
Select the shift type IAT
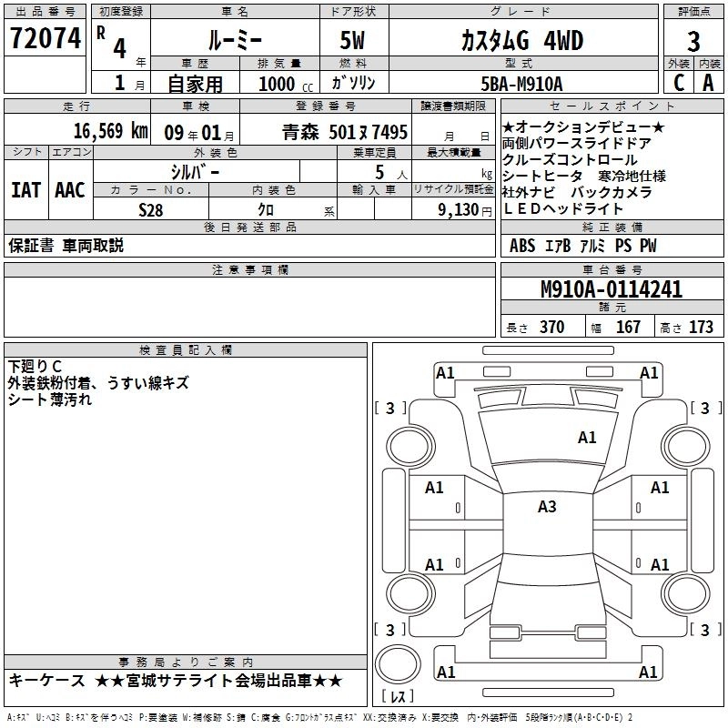(26, 190)
